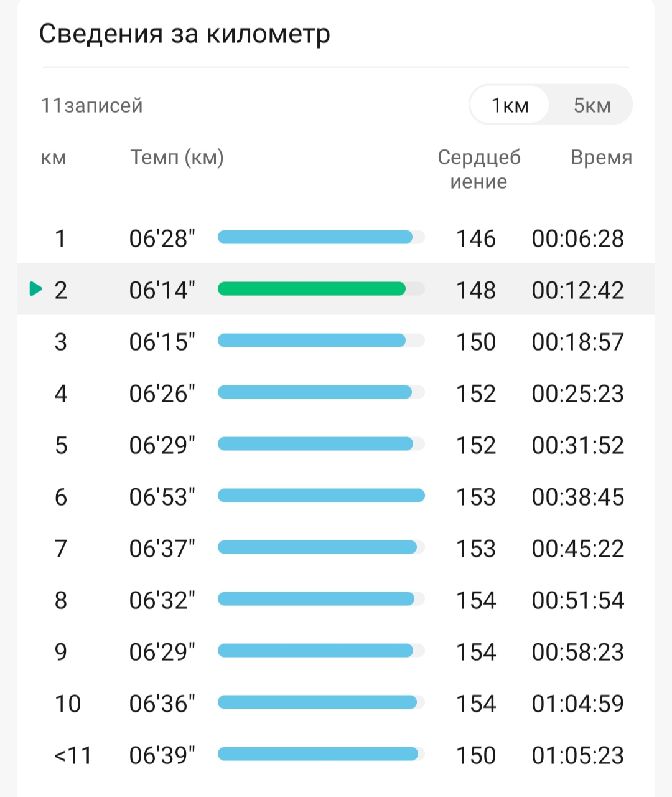The height and width of the screenshot is (797, 672).
Task: Select the kilometer 8 row
Action: [336, 600]
